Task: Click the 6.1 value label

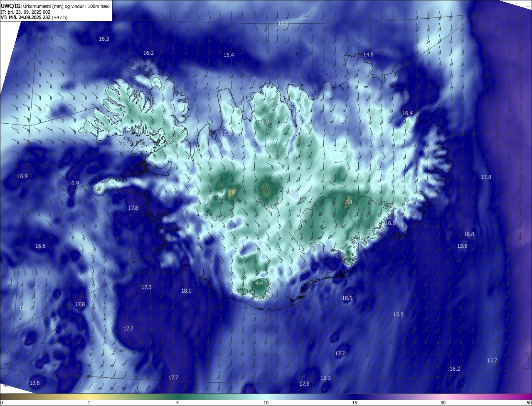Action: (x=299, y=141)
